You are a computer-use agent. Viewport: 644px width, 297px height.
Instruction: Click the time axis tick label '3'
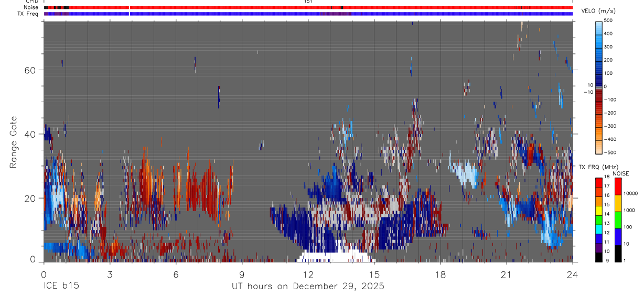[x=110, y=274]
